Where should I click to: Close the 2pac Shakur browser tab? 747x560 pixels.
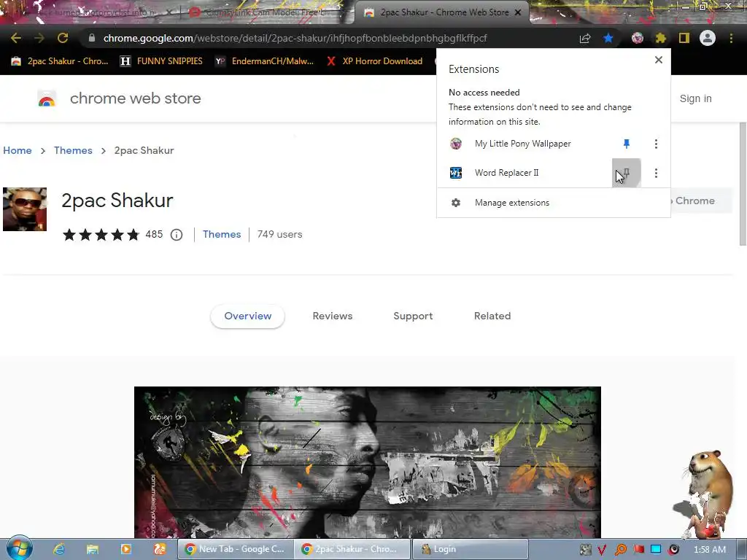coord(518,12)
